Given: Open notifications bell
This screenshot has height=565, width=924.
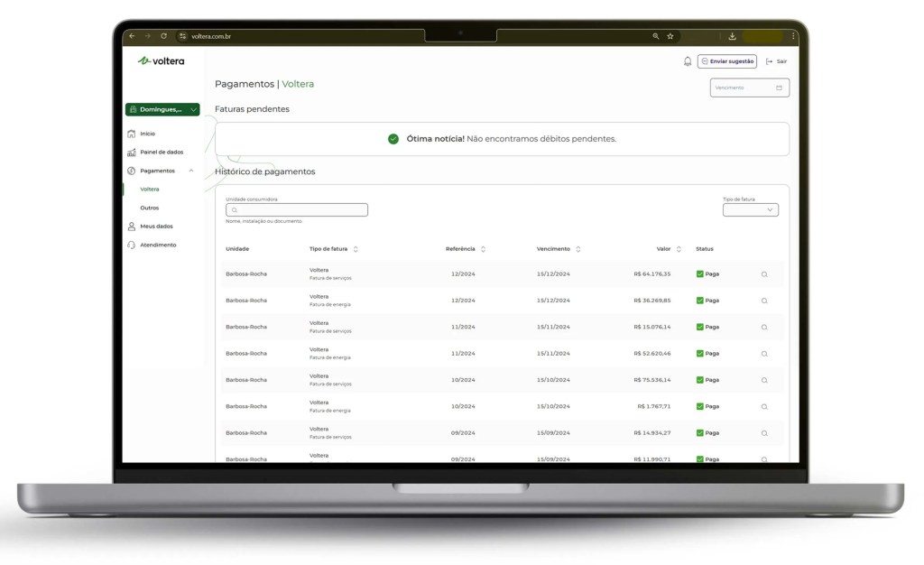Looking at the screenshot, I should 687,61.
